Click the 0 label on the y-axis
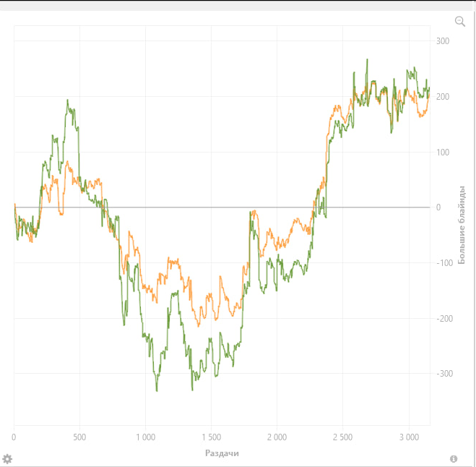Viewport: 476px width, 467px height. [438, 207]
